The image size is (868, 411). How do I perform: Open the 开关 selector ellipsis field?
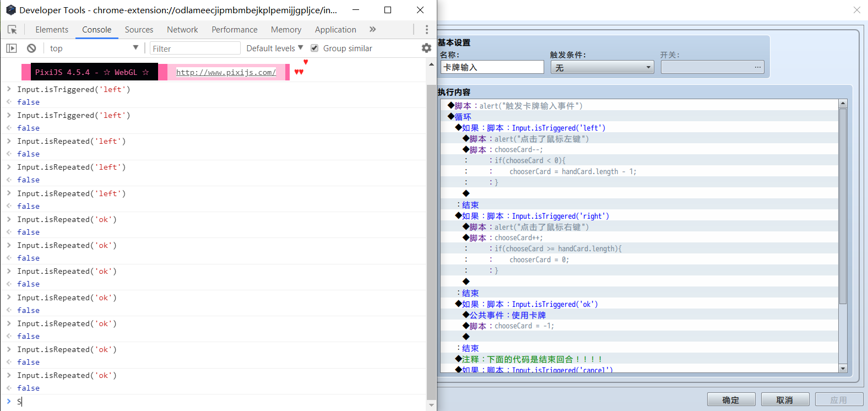[x=713, y=67]
